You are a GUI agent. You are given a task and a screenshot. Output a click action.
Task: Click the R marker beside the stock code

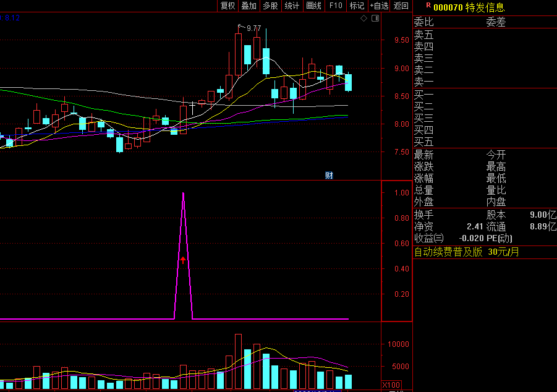coord(428,6)
